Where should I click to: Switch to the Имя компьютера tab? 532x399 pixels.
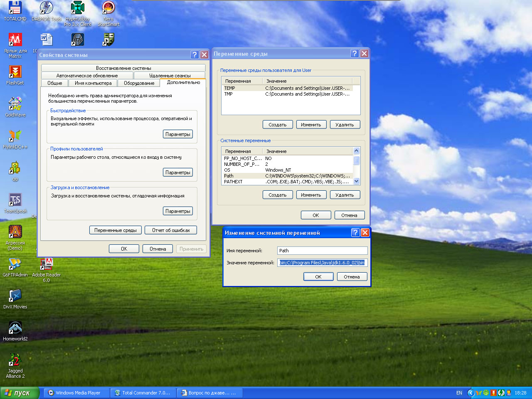pyautogui.click(x=93, y=83)
